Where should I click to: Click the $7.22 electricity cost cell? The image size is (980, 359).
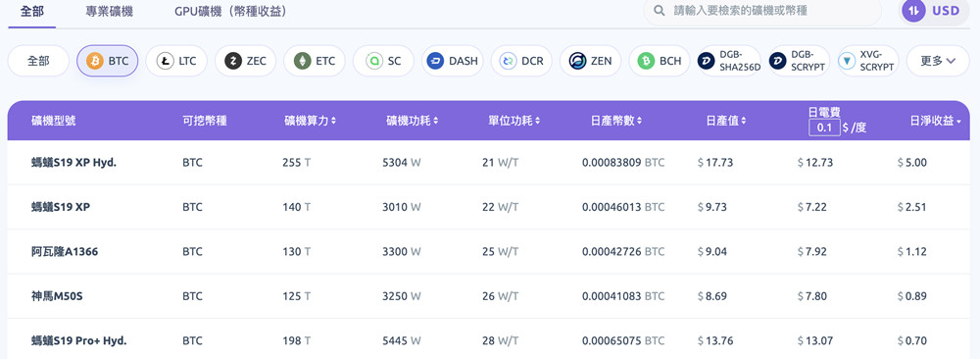[x=812, y=207]
